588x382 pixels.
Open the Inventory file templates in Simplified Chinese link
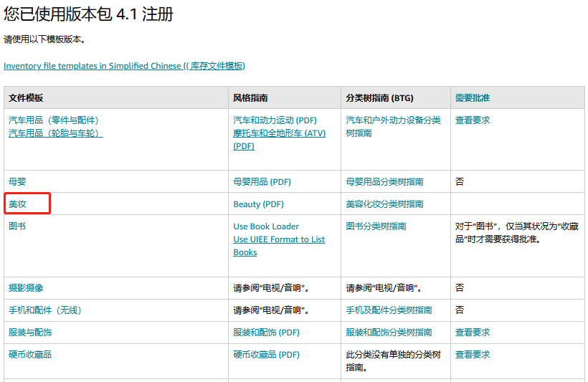click(x=124, y=66)
